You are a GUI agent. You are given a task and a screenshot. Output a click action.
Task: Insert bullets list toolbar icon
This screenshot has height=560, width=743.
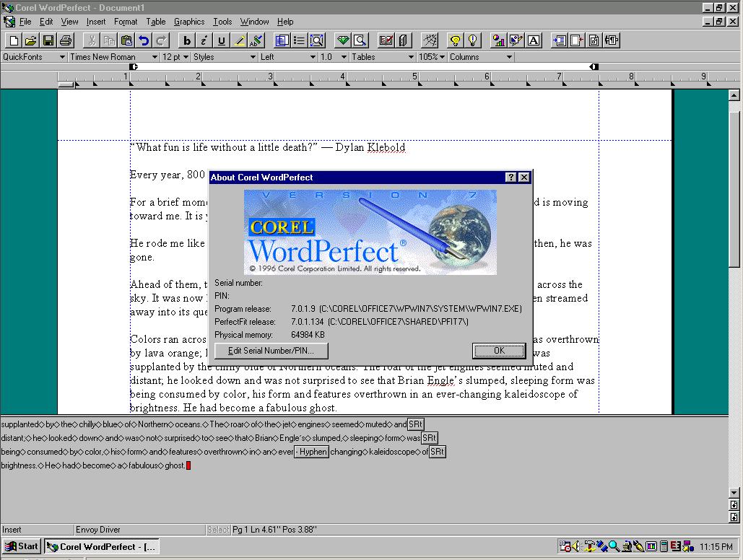point(299,40)
